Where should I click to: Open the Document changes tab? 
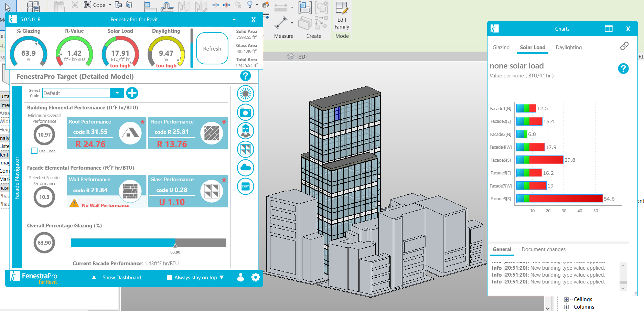pyautogui.click(x=544, y=249)
